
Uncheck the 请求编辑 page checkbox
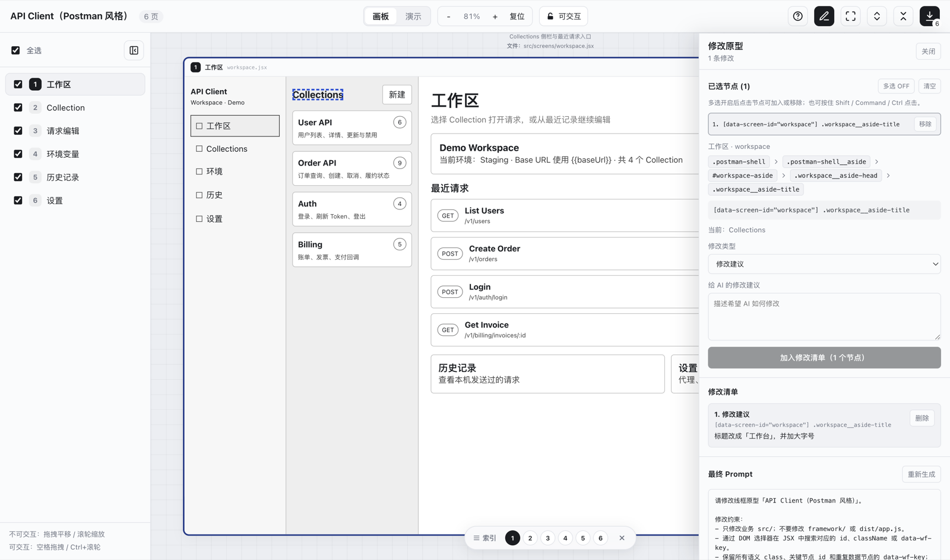pos(18,131)
